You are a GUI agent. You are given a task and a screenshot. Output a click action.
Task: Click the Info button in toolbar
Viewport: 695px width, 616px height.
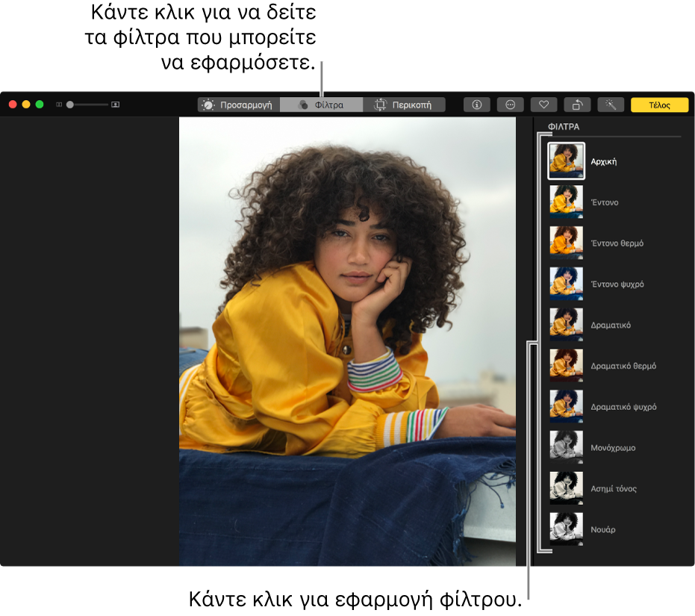[476, 105]
